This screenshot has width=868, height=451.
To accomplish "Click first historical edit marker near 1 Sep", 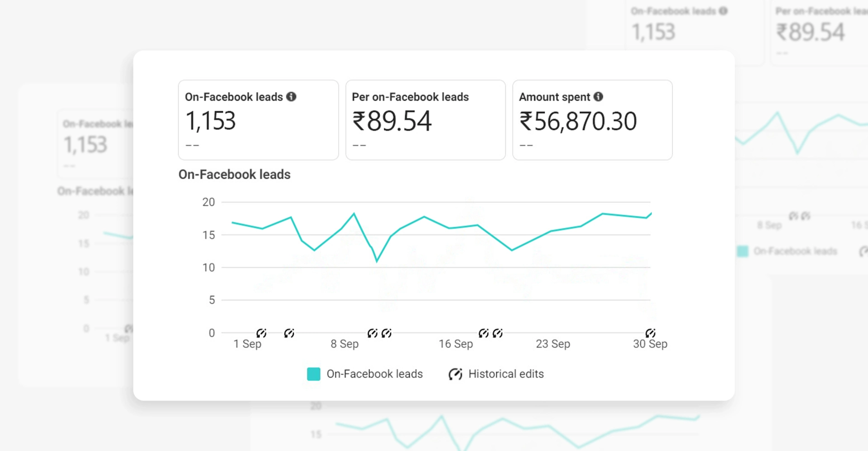I will click(x=261, y=333).
